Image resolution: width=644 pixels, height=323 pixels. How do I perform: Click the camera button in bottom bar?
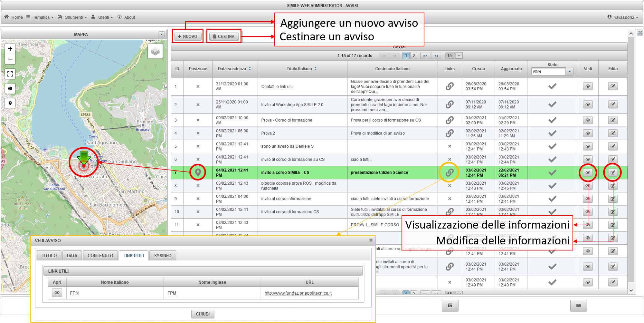point(450,305)
